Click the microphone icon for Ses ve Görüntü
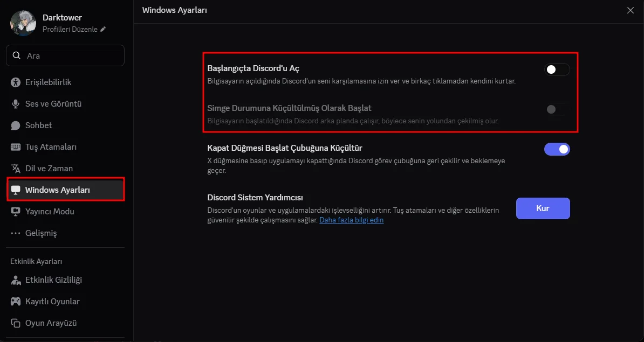Screen dimensions: 644x342 [x=16, y=104]
